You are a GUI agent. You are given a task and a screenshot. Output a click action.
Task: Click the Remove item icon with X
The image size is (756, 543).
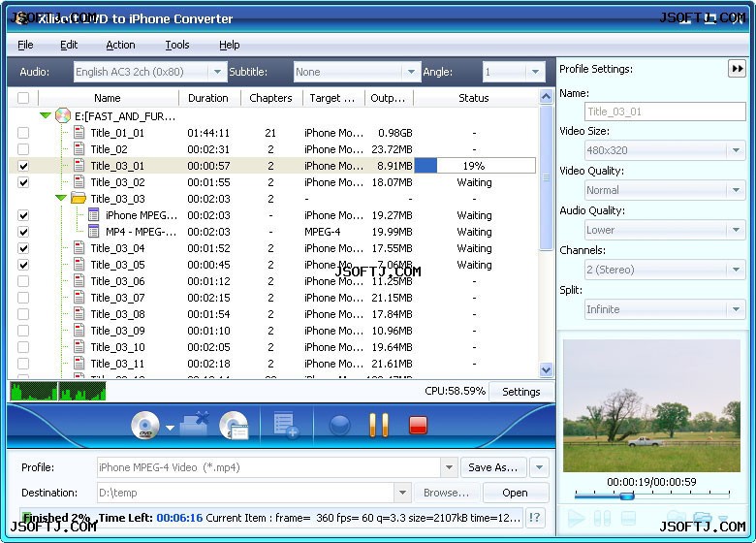click(x=195, y=425)
